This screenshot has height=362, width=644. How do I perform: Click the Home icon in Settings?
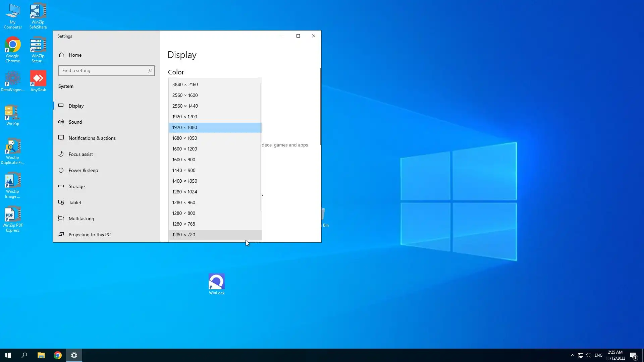[x=61, y=55]
